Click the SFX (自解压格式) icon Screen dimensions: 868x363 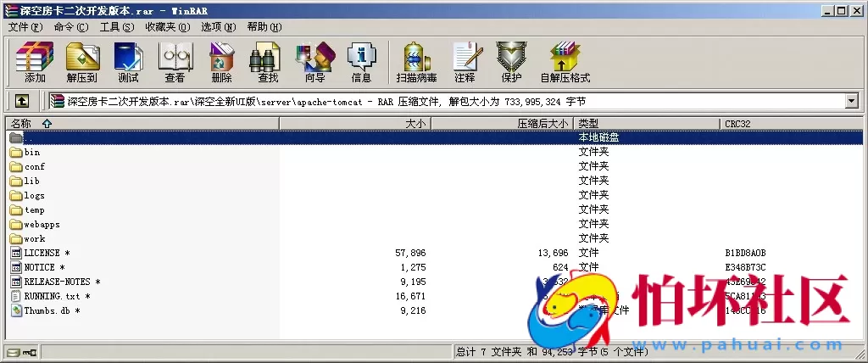[565, 62]
